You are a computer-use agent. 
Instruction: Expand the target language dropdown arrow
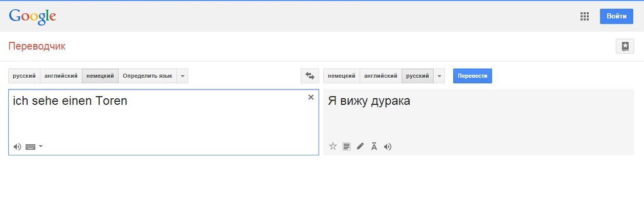(439, 76)
